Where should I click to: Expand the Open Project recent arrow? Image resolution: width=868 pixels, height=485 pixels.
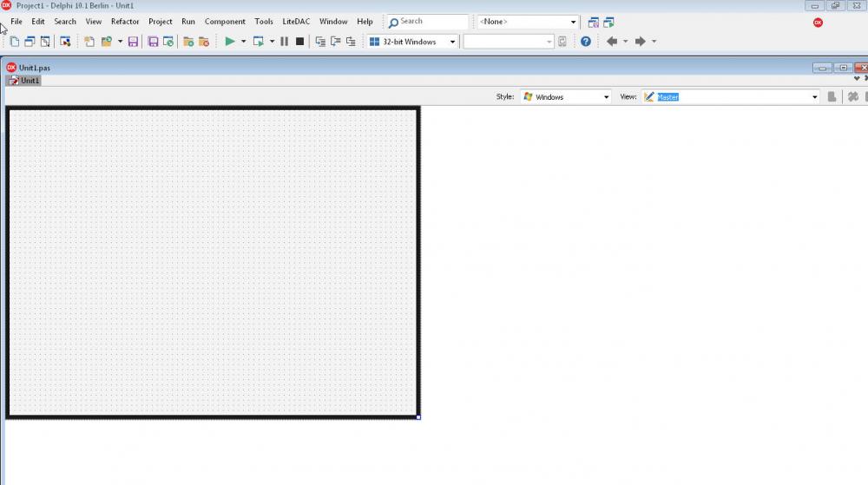(120, 42)
